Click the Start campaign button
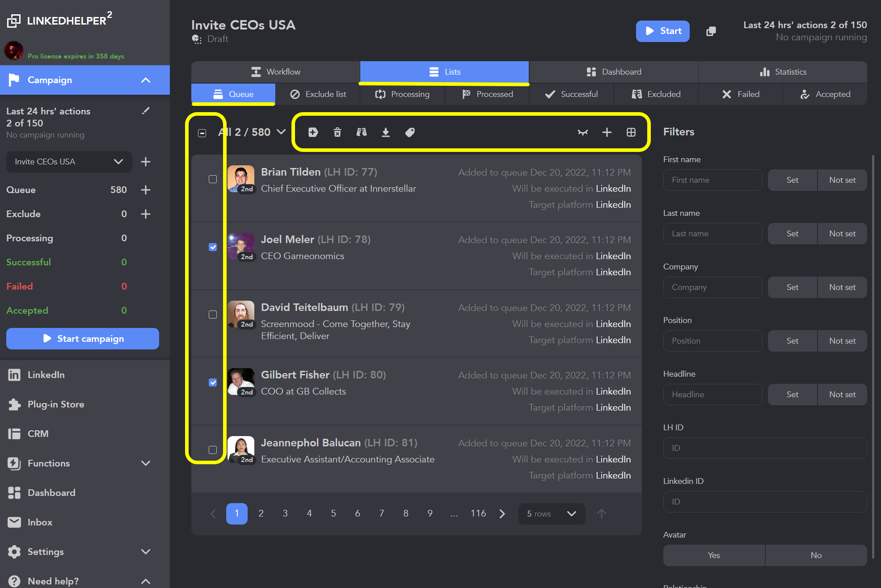Image resolution: width=881 pixels, height=588 pixels. tap(83, 339)
